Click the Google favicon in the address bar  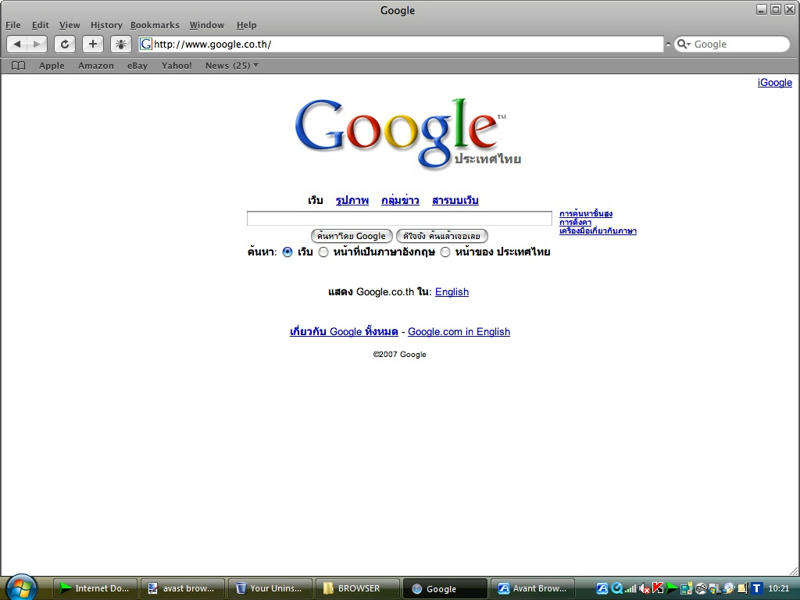coord(146,44)
